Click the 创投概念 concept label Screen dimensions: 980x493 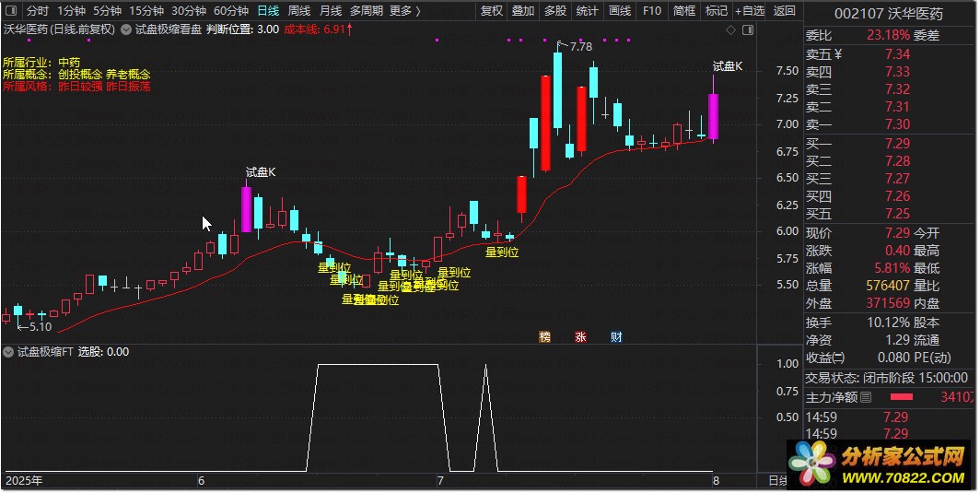pos(80,75)
